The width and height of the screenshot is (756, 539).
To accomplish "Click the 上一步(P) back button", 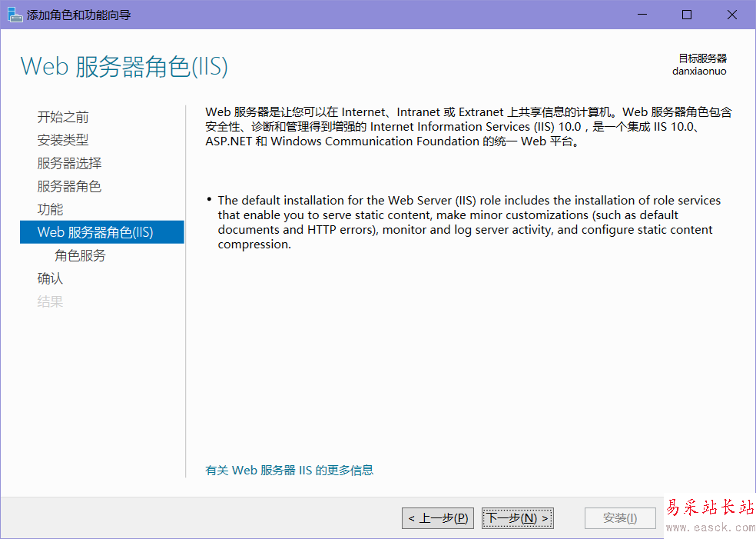I will tap(438, 518).
